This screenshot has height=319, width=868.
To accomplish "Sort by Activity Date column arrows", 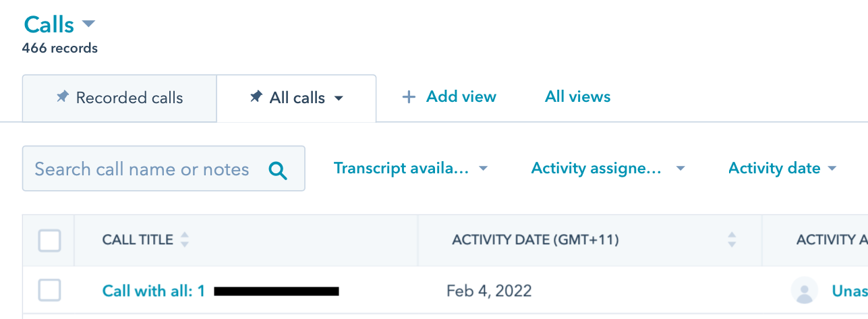I will 732,239.
